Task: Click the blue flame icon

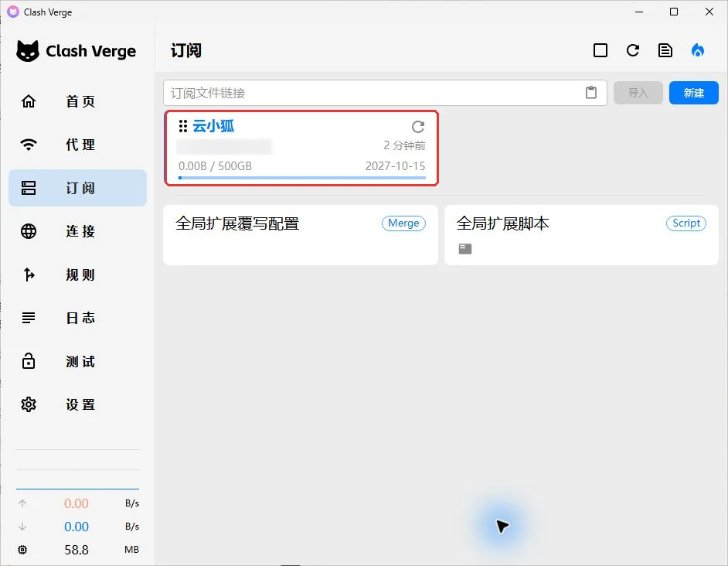Action: 698,50
